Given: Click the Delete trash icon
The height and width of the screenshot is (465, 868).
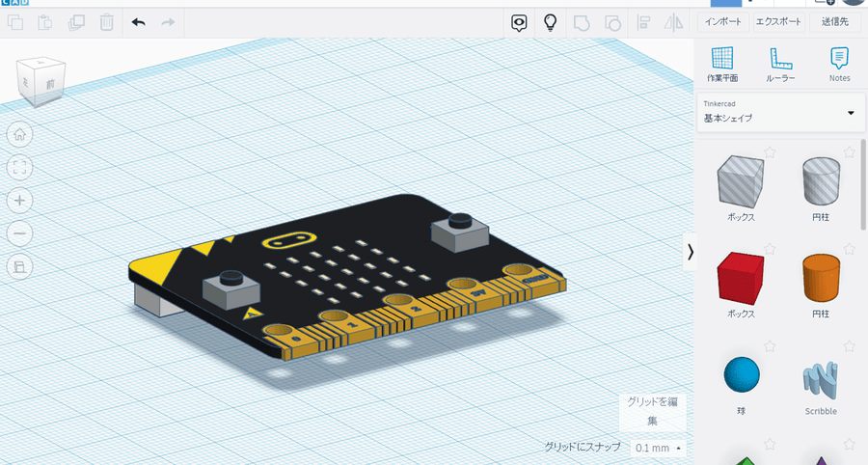Looking at the screenshot, I should (106, 23).
